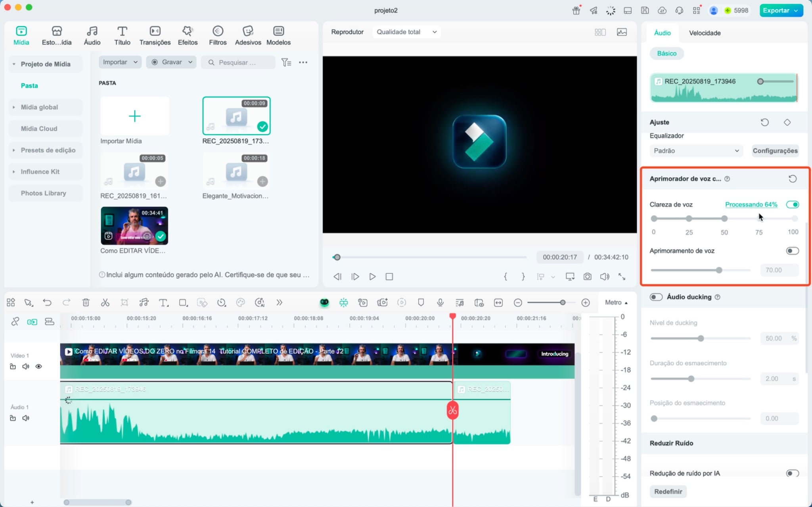The image size is (812, 507).
Task: Open the Padrão equalizer dropdown
Action: (x=696, y=151)
